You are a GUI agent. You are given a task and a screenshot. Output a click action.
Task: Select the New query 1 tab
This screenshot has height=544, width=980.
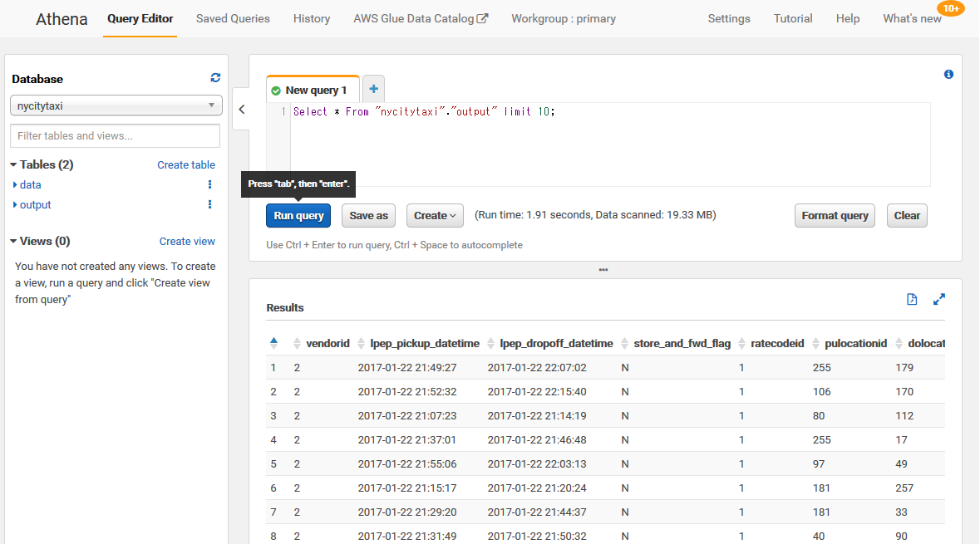313,90
